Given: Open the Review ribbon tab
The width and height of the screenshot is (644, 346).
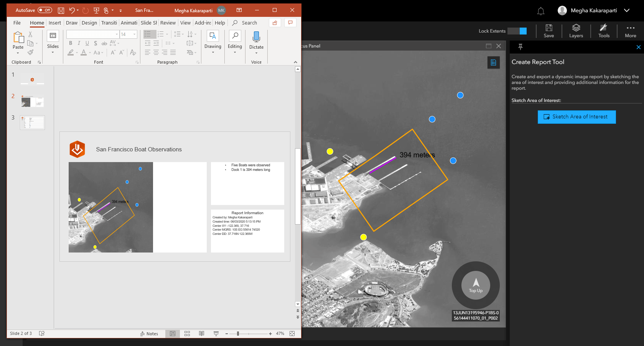Looking at the screenshot, I should (x=168, y=23).
